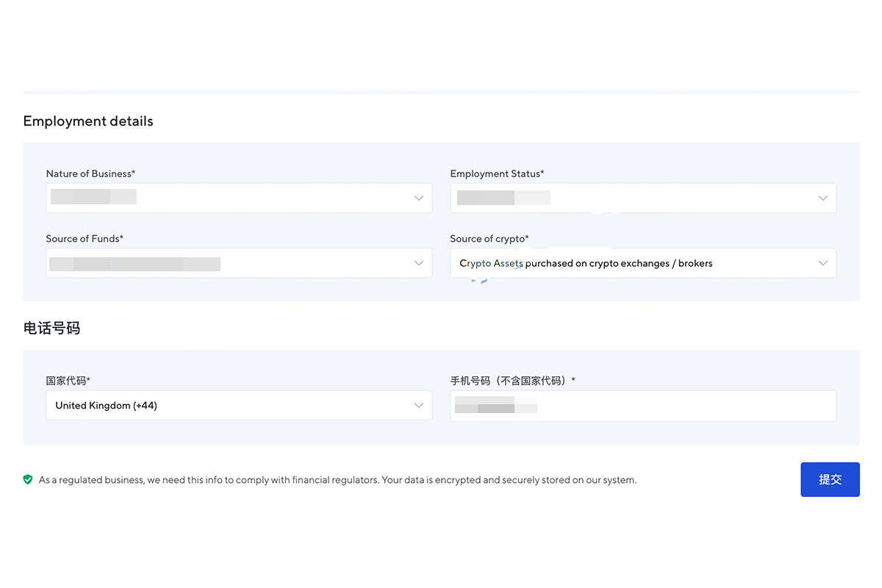Click the Source of crypto* label
This screenshot has height=588, width=882.
pos(490,239)
